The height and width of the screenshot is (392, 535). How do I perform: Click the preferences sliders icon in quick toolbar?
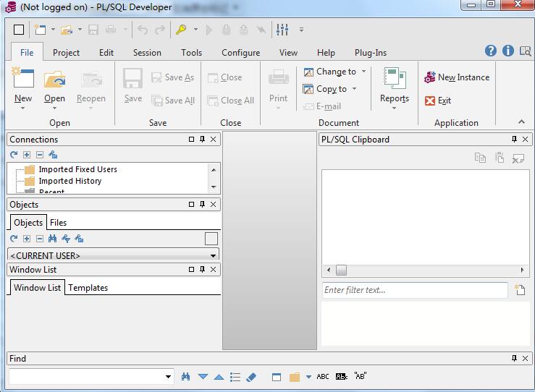point(282,30)
